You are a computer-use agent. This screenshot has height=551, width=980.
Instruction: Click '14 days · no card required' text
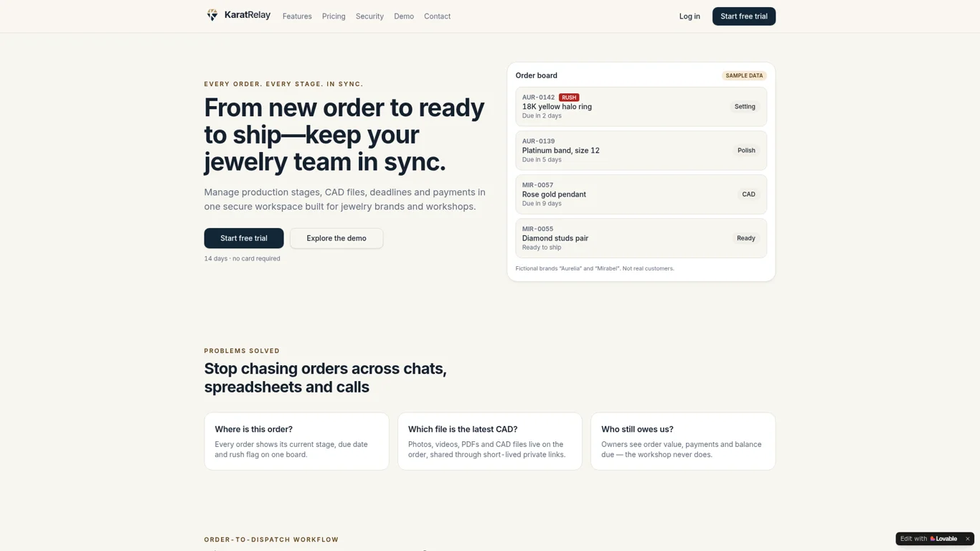(x=242, y=258)
